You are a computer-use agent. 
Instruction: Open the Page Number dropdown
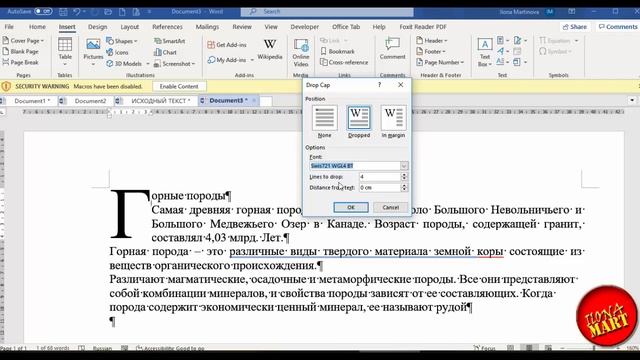440,62
